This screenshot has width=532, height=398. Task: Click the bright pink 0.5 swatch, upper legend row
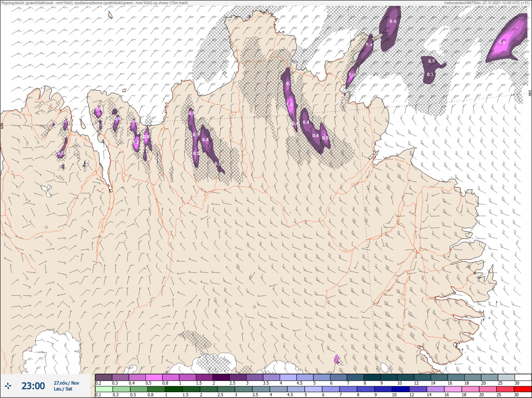point(154,377)
